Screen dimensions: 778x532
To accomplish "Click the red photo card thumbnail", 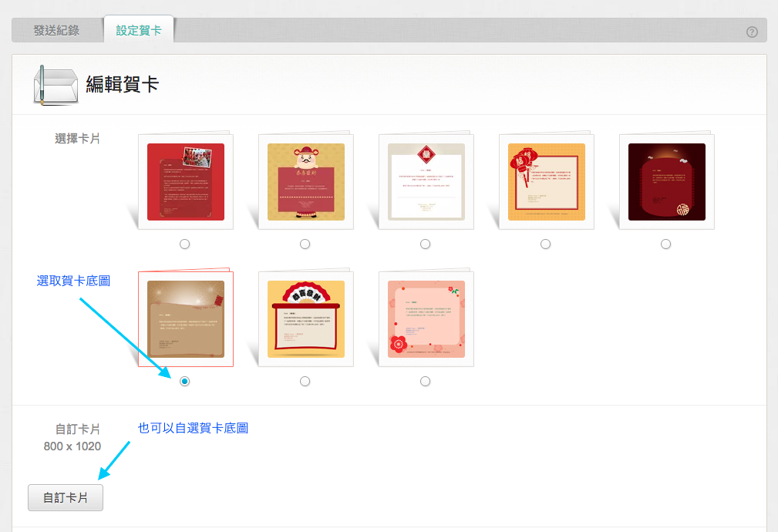I will click(186, 182).
